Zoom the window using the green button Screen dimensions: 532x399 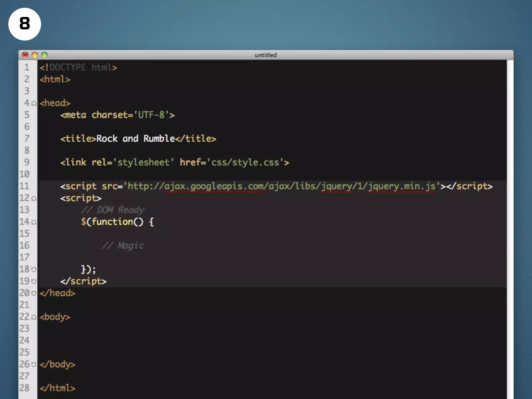(x=44, y=55)
